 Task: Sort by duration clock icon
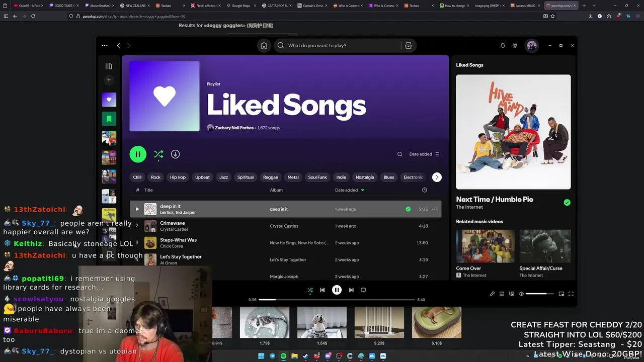tap(424, 190)
